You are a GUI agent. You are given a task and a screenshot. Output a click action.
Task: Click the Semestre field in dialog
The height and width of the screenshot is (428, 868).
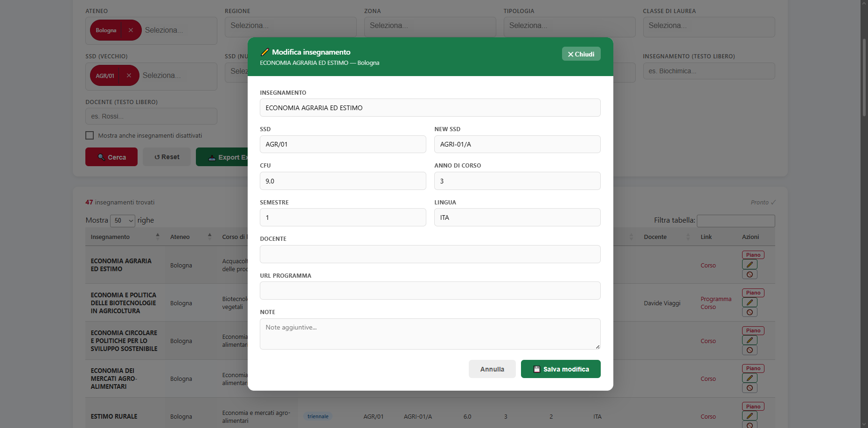click(x=343, y=218)
